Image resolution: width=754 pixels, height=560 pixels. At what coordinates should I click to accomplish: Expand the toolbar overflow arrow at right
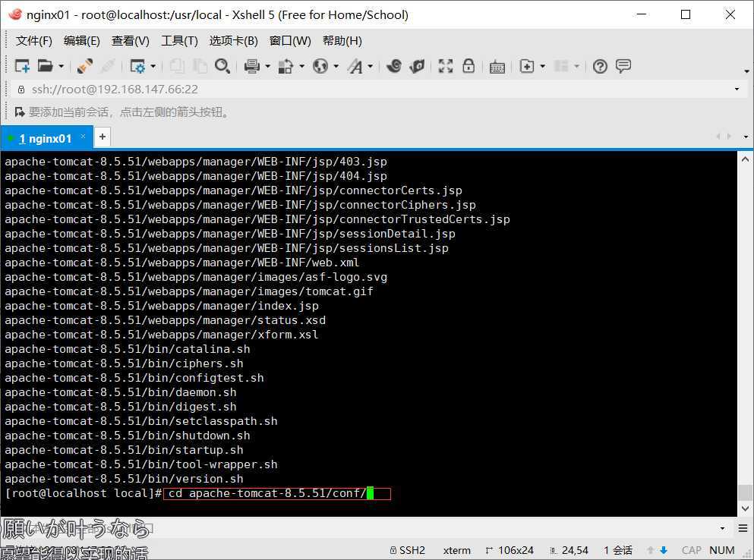tap(746, 71)
